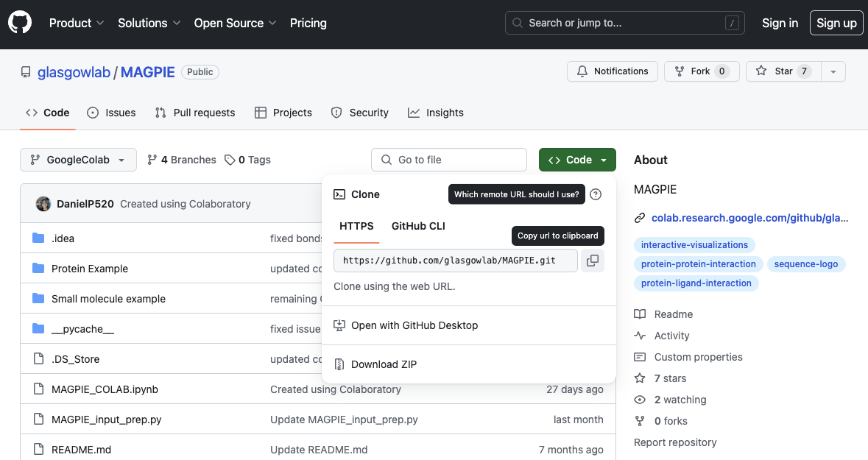The image size is (868, 460).
Task: Click the help question mark icon in Clone
Action: coord(596,194)
